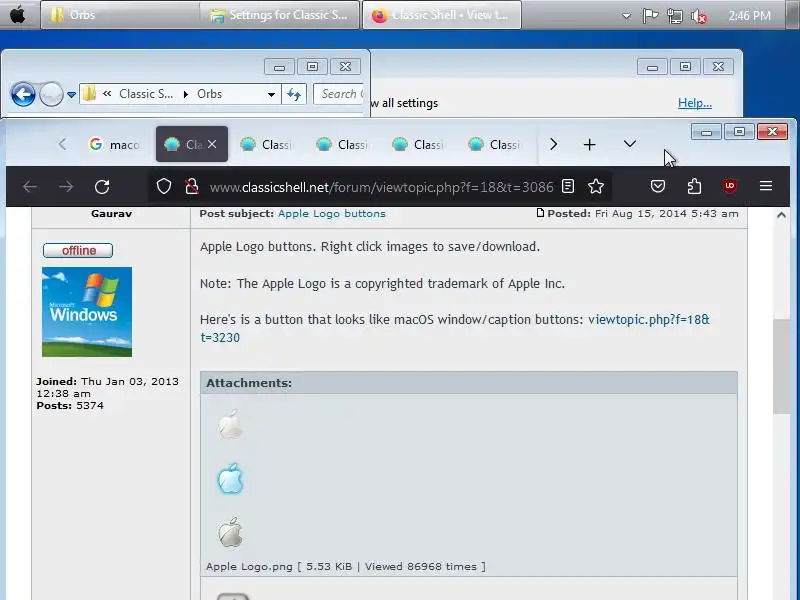Open the silver Apple logo attachment
The width and height of the screenshot is (800, 600).
coord(230,533)
